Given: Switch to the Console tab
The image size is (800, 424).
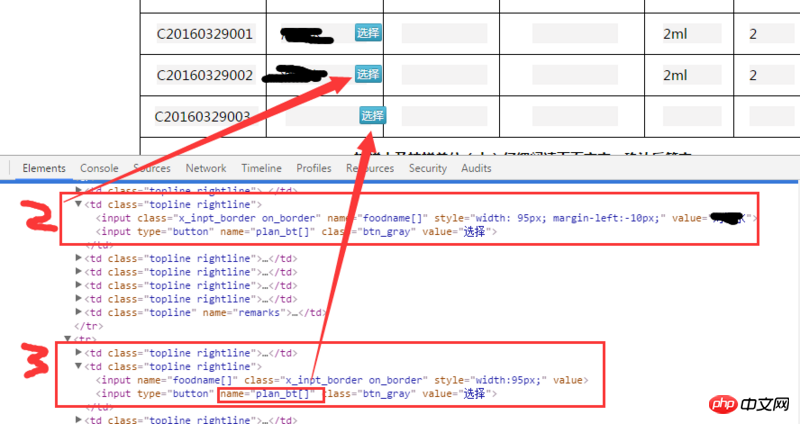Looking at the screenshot, I should [99, 168].
